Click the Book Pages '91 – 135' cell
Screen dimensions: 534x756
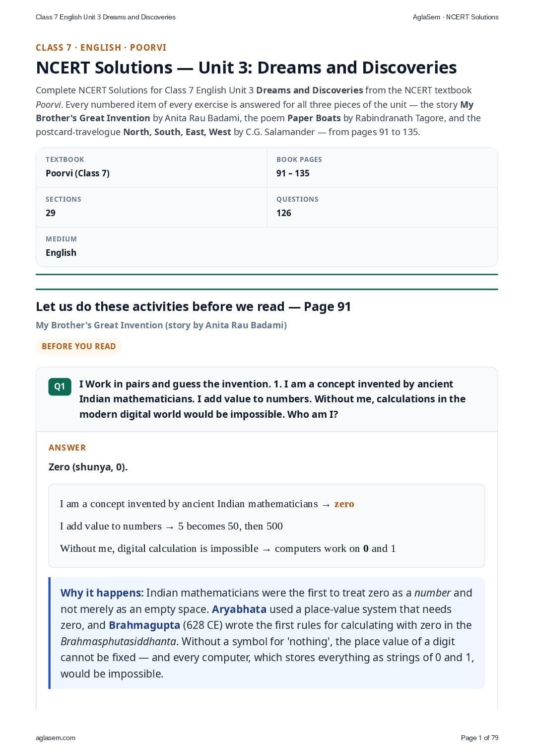click(x=382, y=167)
